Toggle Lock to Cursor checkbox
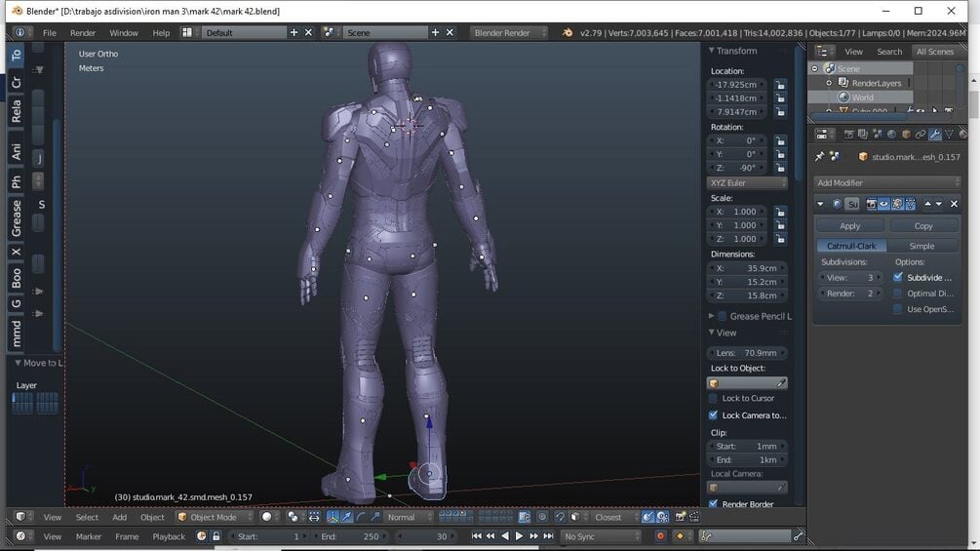This screenshot has height=551, width=980. [713, 399]
